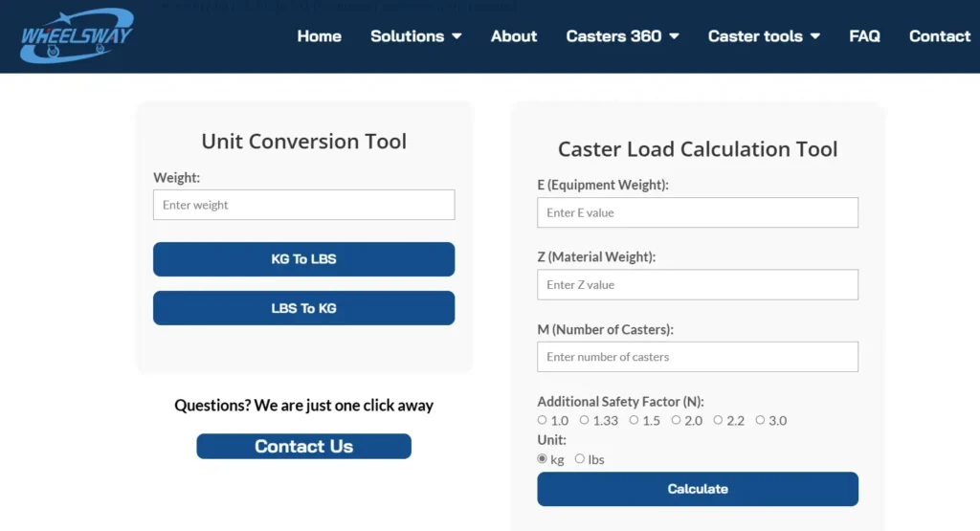Click the Unit Conversion Tool heading
Viewport: 980px width, 531px height.
click(x=303, y=142)
